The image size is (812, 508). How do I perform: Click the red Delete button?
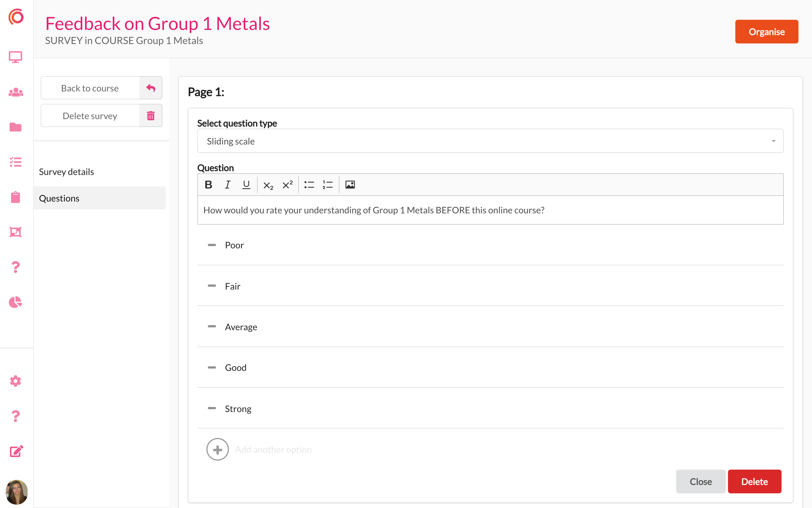(x=754, y=481)
